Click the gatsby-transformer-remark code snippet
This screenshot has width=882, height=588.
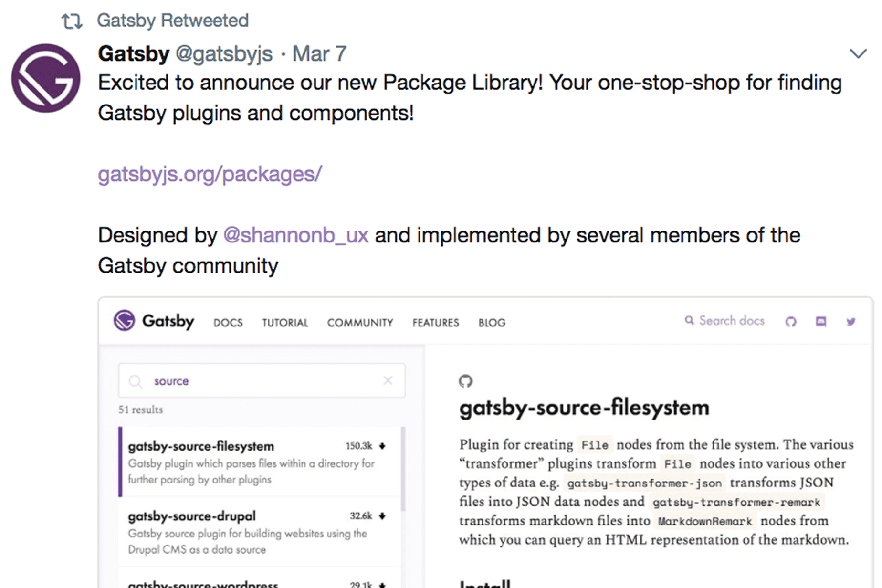coord(736,502)
